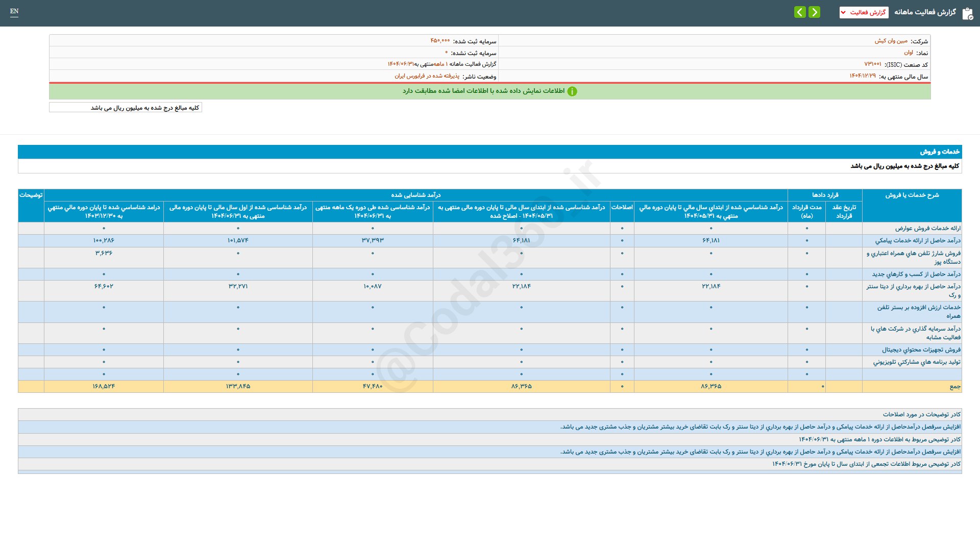980x551 pixels.
Task: Click publisher status پذیرفته شده در فرابورس ایران
Action: (x=427, y=76)
